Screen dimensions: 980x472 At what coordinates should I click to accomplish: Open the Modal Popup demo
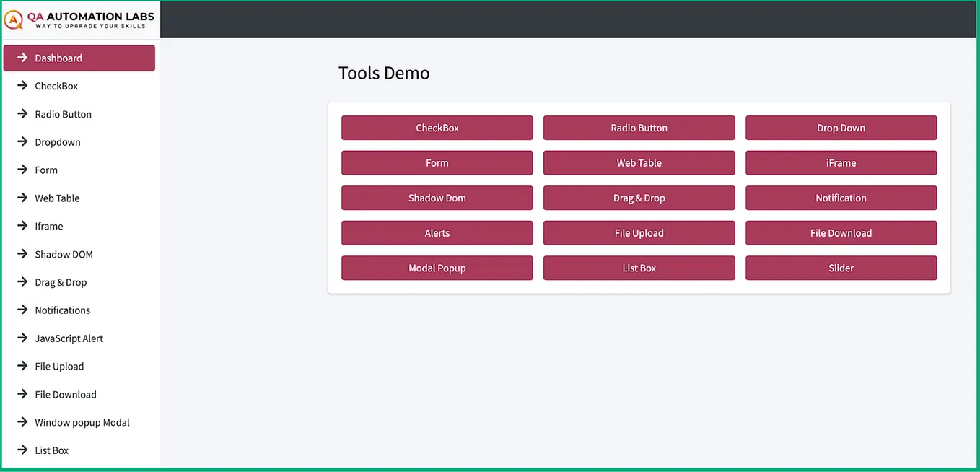click(x=437, y=268)
